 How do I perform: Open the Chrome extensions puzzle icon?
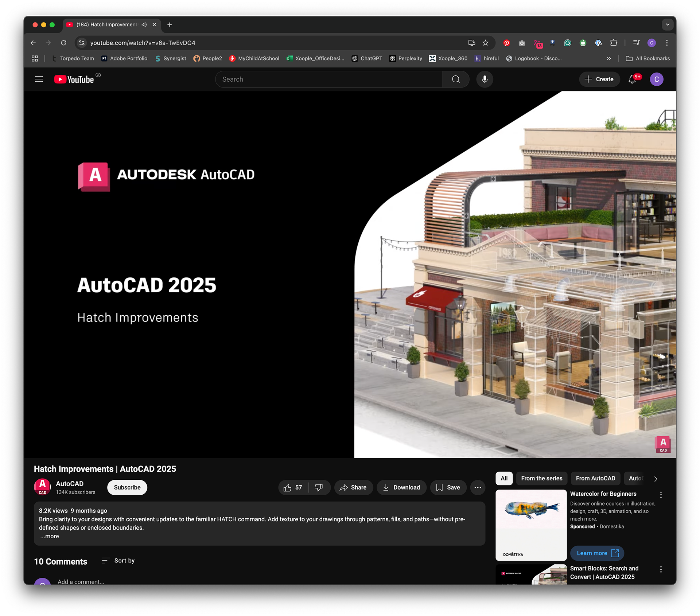pos(614,43)
